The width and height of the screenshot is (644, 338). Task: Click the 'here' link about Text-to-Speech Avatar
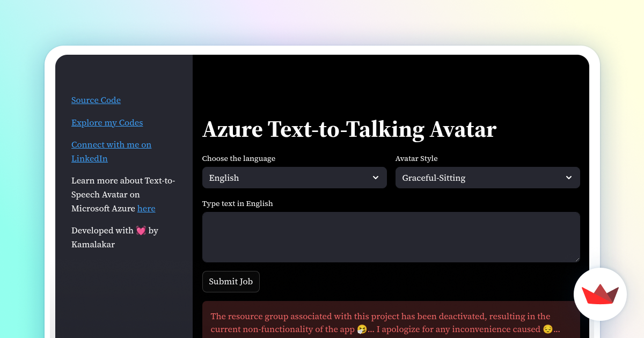point(146,209)
